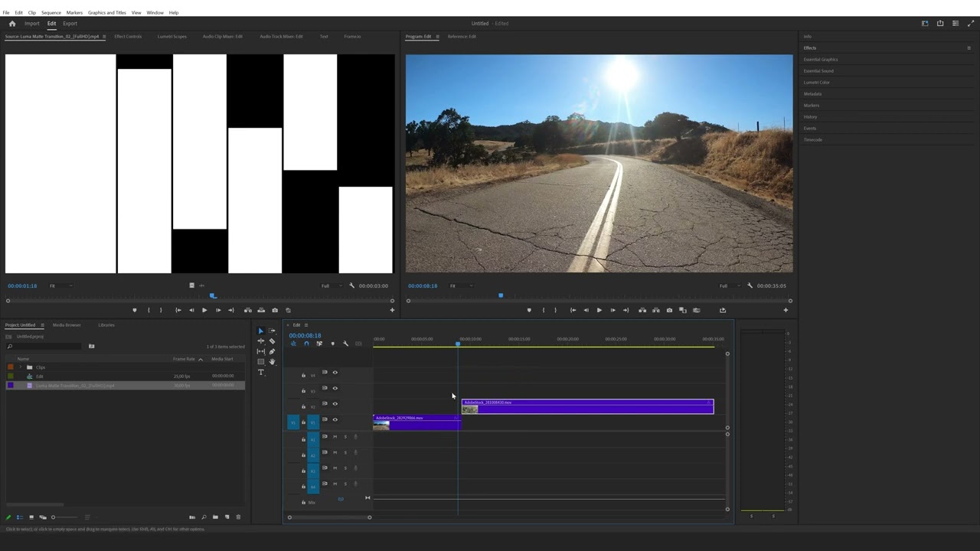Solo audio track A2
980x551 pixels.
pos(345,452)
